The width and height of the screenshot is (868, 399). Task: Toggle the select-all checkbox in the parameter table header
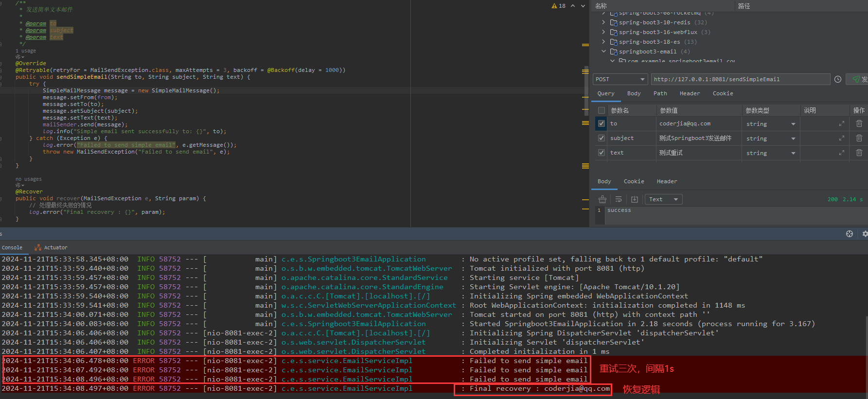(x=602, y=110)
